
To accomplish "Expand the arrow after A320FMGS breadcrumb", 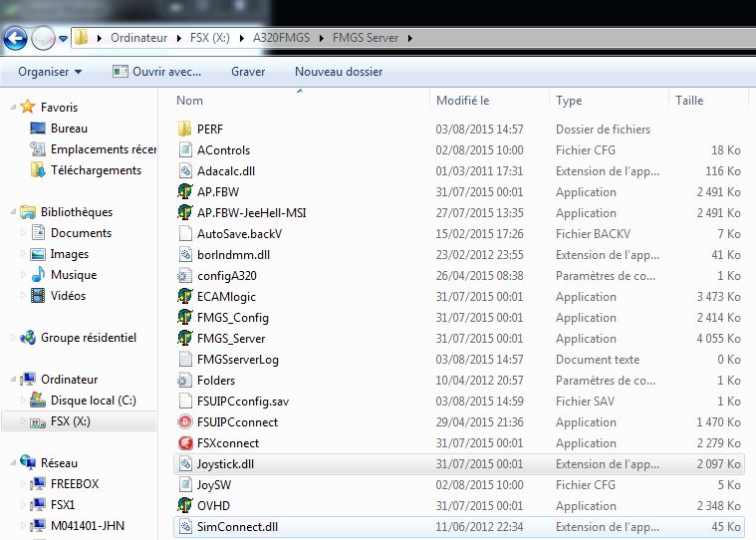I will tap(321, 38).
